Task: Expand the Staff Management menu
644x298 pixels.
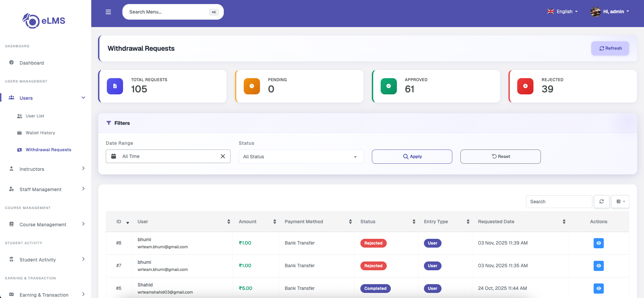Action: tap(46, 189)
